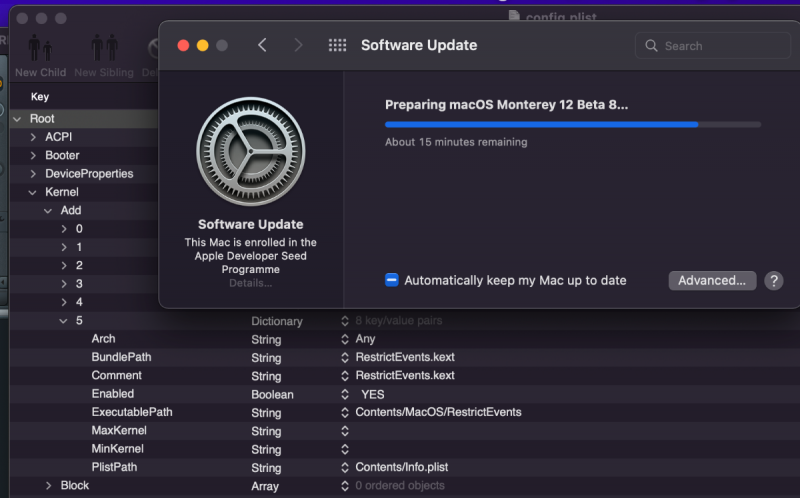Open type stepper for Block Array row

[x=345, y=486]
